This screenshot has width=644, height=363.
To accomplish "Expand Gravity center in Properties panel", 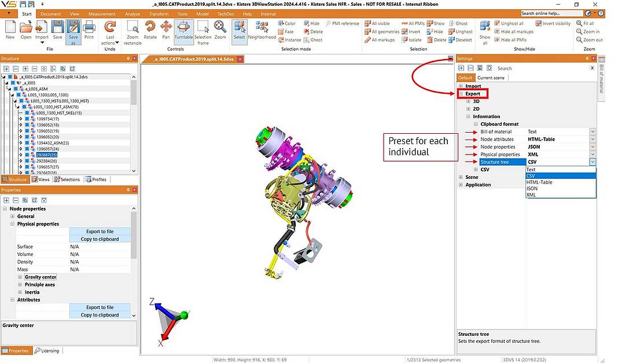I will coord(20,277).
